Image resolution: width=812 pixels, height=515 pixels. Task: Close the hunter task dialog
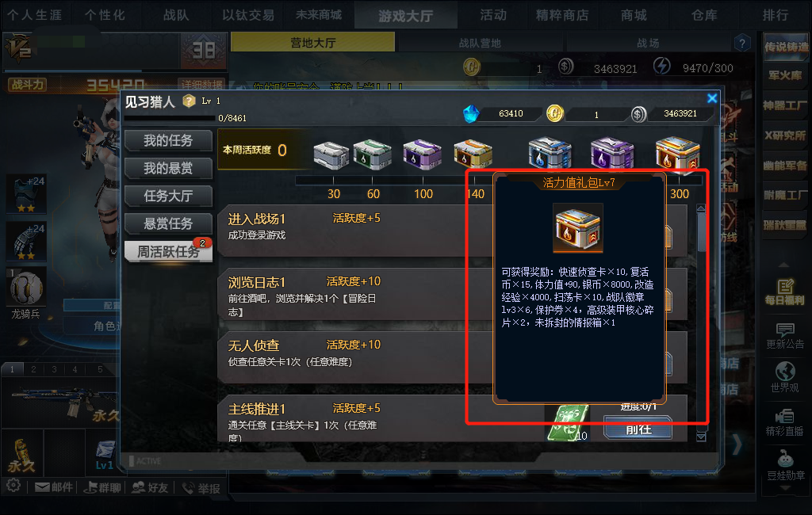click(x=712, y=97)
